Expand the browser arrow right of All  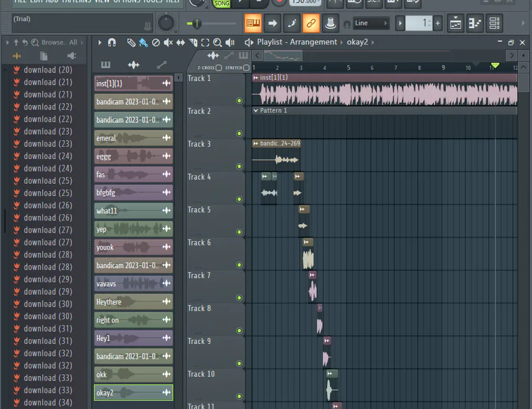coord(82,43)
